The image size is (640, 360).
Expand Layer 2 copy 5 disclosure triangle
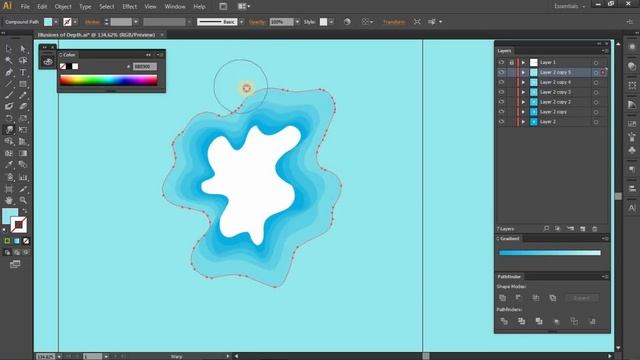pyautogui.click(x=523, y=72)
